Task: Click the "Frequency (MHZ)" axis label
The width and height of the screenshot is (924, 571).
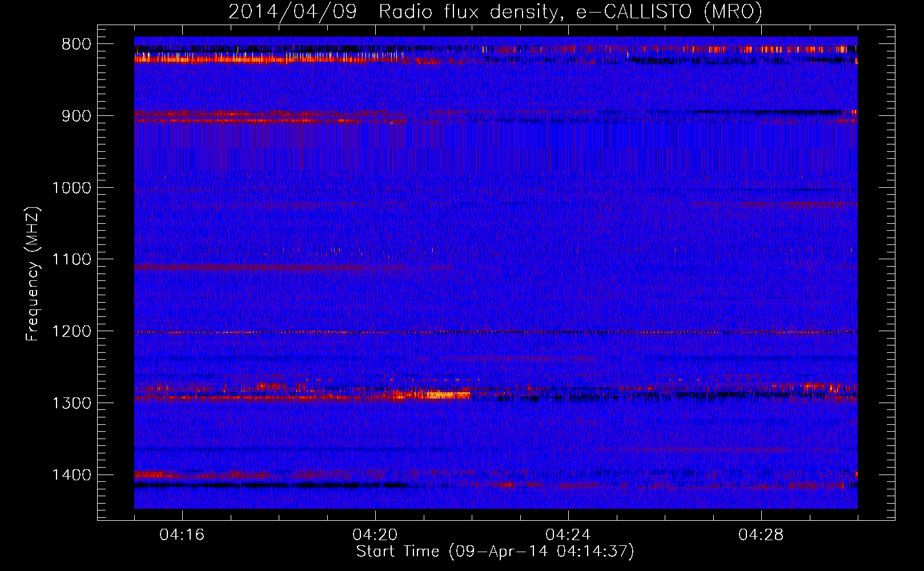Action: pyautogui.click(x=33, y=274)
